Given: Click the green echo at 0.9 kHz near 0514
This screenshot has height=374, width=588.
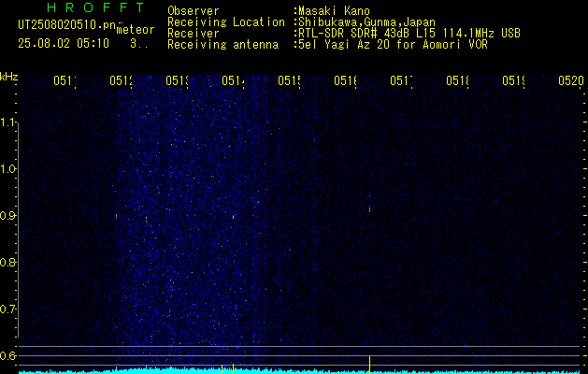Looking at the screenshot, I should coord(234,216).
